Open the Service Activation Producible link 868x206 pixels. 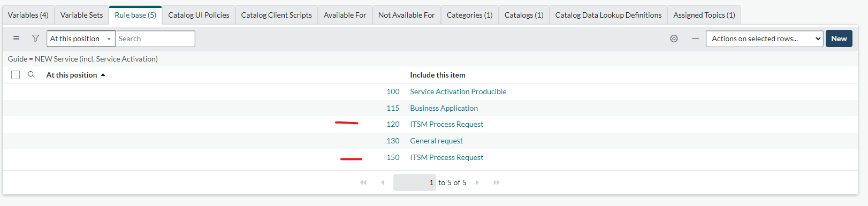point(458,91)
